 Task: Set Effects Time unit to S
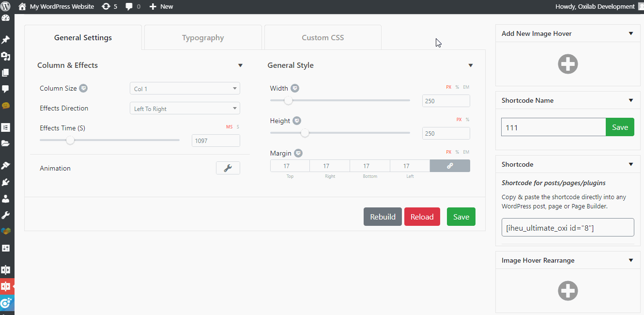238,127
